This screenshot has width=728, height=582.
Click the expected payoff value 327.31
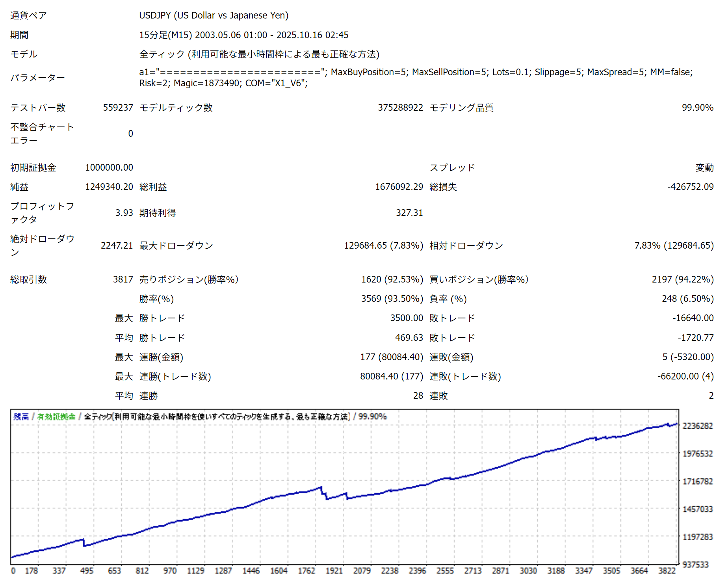[409, 213]
